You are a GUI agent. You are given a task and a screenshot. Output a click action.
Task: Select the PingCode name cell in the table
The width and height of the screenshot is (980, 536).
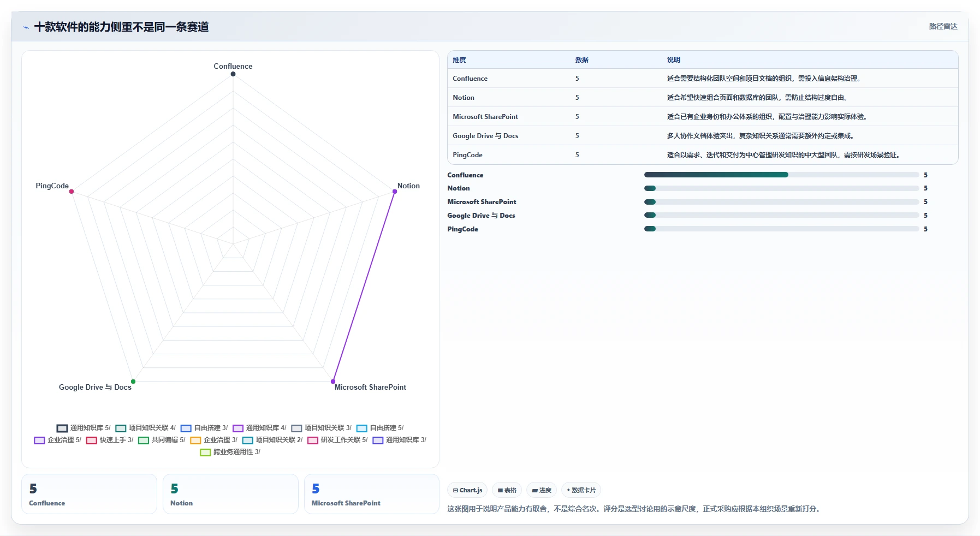tap(467, 155)
